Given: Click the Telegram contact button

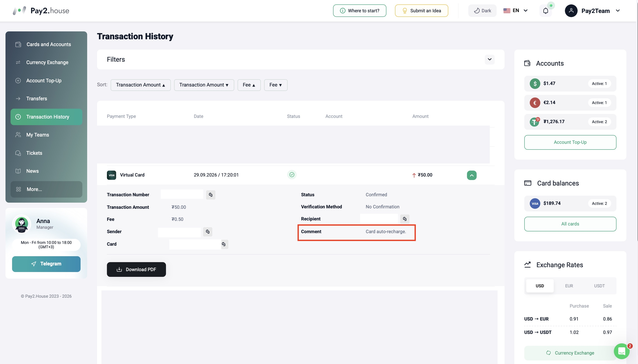Looking at the screenshot, I should 46,264.
